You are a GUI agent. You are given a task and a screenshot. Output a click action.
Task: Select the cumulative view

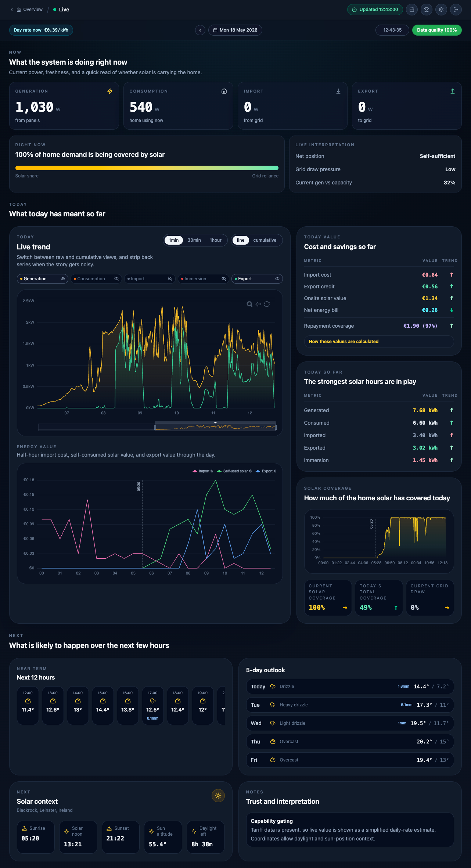265,240
